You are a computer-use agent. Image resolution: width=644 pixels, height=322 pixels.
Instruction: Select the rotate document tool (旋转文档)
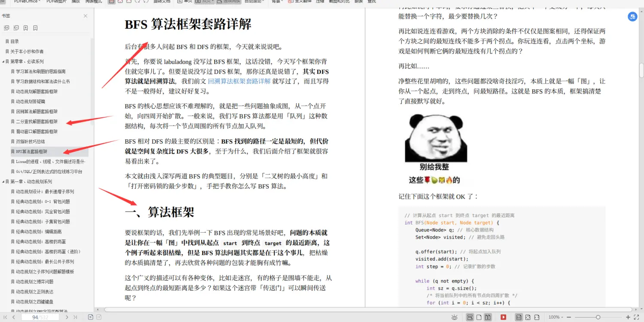pyautogui.click(x=161, y=2)
